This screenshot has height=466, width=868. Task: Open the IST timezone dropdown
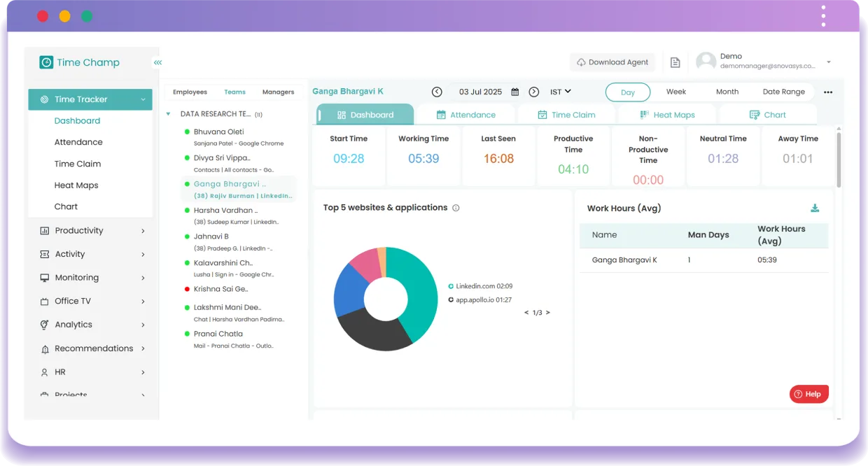tap(561, 92)
